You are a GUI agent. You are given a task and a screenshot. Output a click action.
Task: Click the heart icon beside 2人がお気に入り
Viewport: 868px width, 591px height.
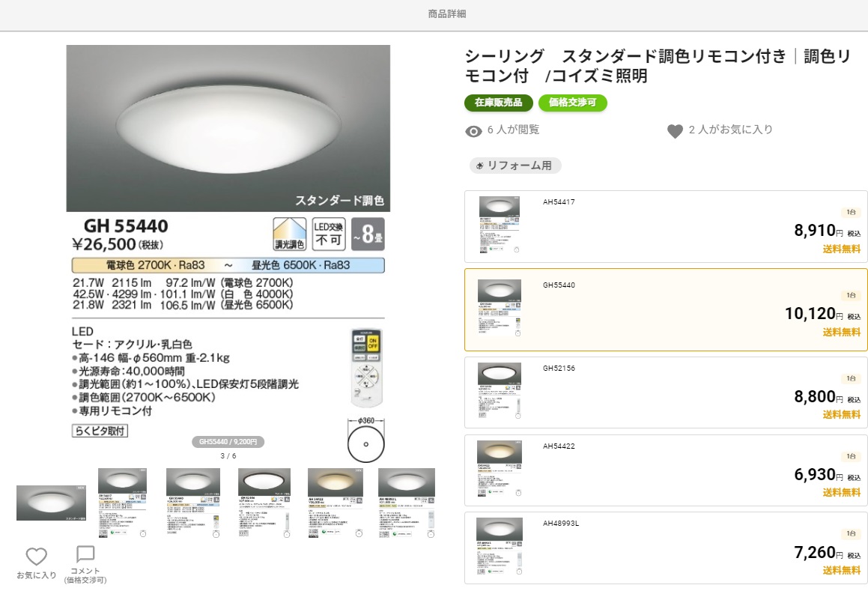675,131
